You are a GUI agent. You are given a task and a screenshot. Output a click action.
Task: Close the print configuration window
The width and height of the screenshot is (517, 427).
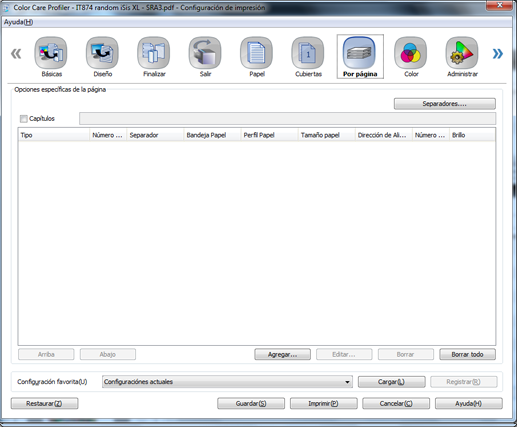499,5
